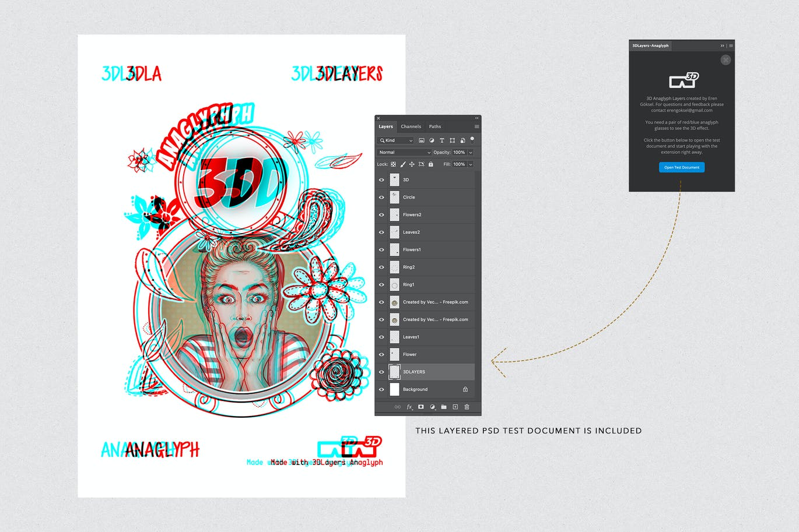The width and height of the screenshot is (799, 532).
Task: Open the Opacity dropdown arrow
Action: [x=471, y=152]
